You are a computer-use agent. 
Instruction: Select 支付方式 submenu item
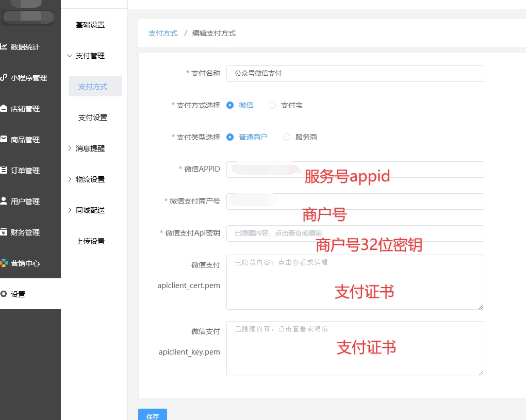[95, 87]
